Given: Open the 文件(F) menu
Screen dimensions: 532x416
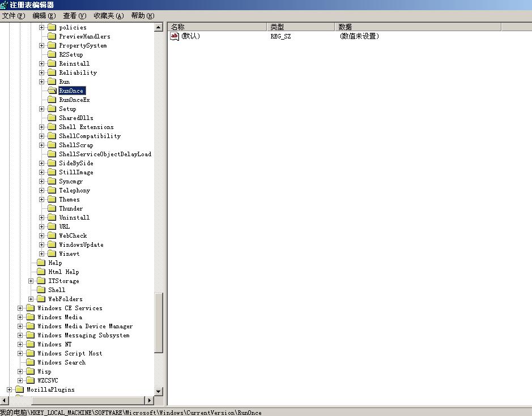Looking at the screenshot, I should click(x=14, y=16).
